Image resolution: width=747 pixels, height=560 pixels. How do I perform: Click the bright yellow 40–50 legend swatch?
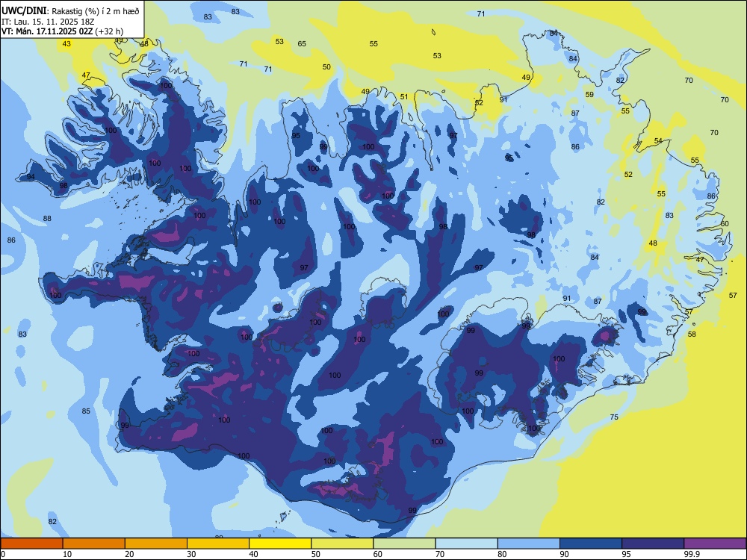pyautogui.click(x=280, y=544)
